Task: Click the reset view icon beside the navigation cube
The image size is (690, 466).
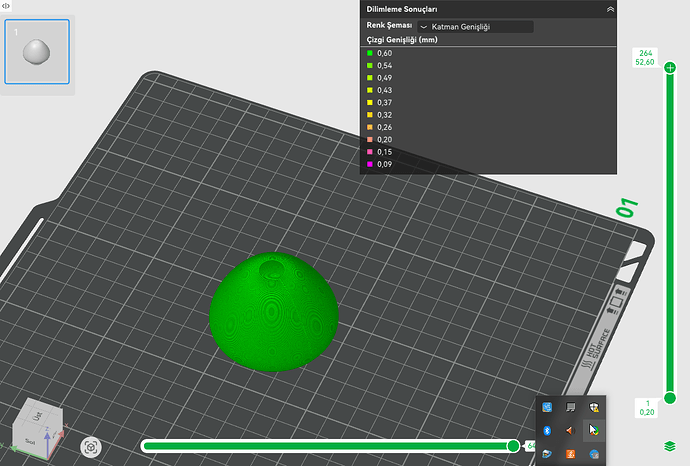Action: coord(91,448)
